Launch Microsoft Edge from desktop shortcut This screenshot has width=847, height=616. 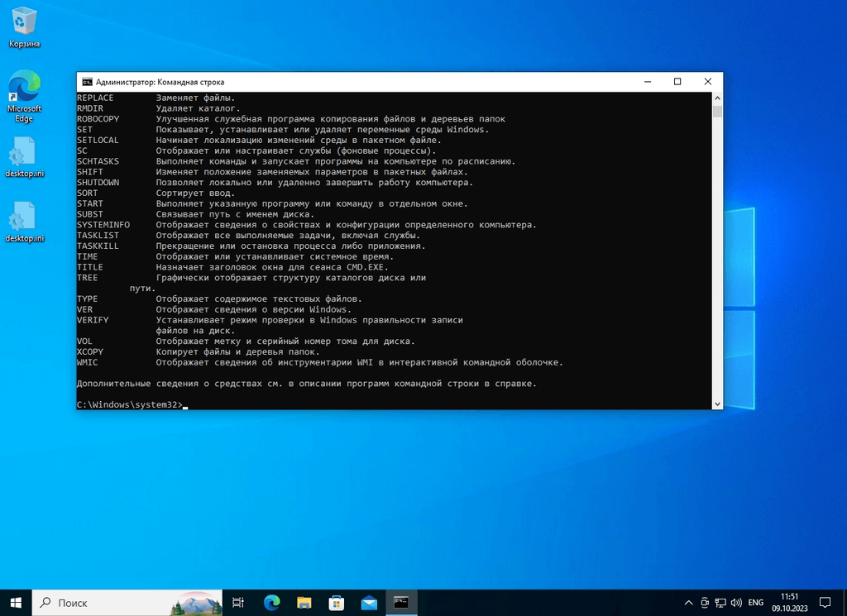[24, 97]
